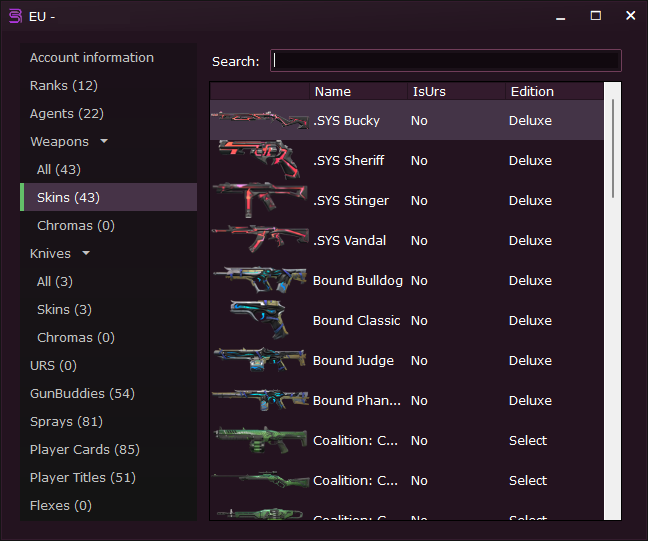Screen dimensions: 648x541
Task: Open Skins (3) under Knives
Action: pos(64,310)
